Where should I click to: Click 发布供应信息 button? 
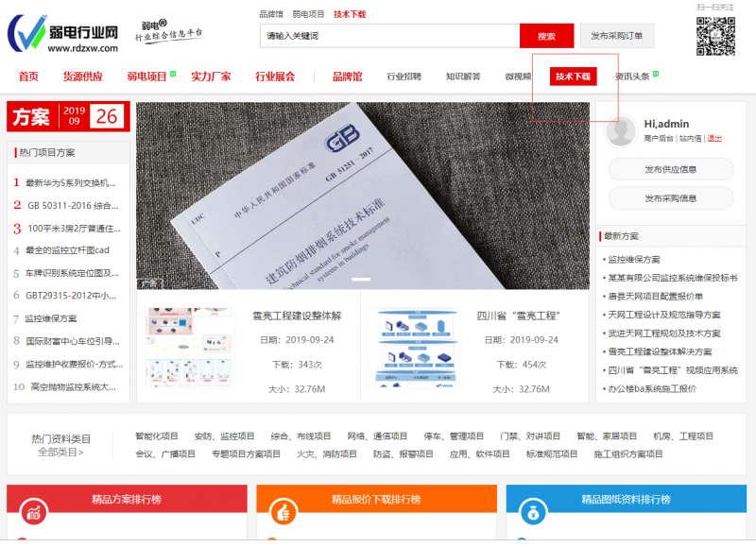click(x=670, y=170)
